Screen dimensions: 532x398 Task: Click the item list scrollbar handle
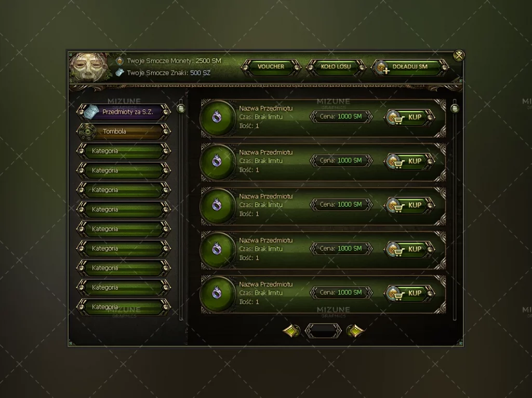pos(455,108)
